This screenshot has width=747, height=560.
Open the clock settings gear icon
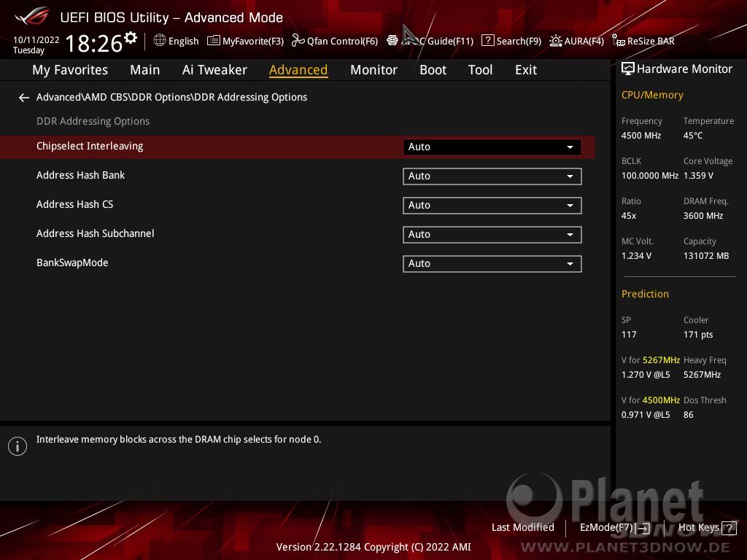pyautogui.click(x=130, y=37)
